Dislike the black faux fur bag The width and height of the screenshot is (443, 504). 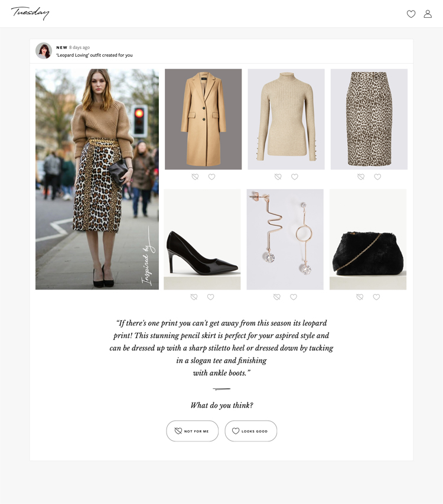pyautogui.click(x=360, y=297)
